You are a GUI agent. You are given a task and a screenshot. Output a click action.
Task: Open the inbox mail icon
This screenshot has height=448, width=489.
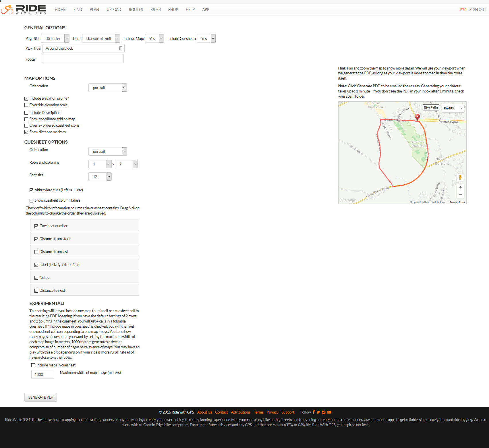point(462,10)
